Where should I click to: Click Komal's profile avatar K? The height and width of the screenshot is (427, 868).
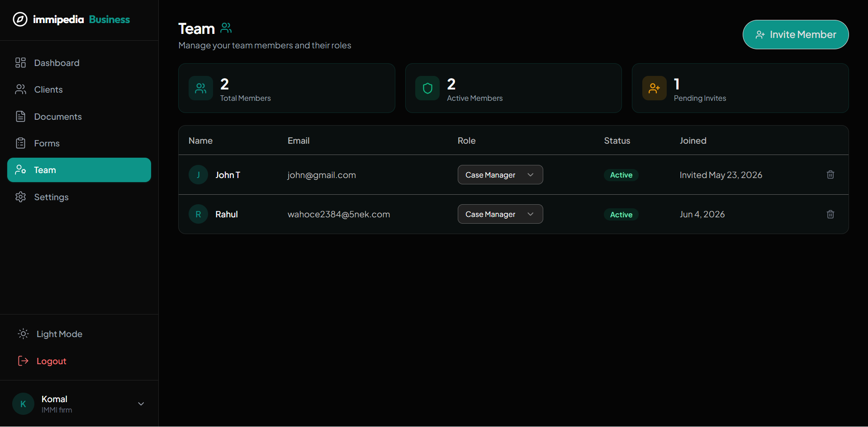23,404
